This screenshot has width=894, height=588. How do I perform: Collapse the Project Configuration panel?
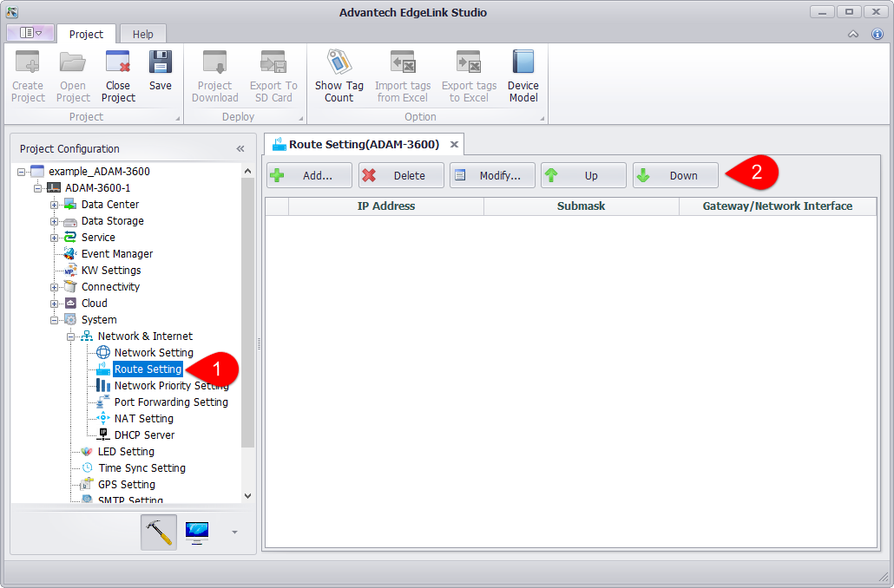pyautogui.click(x=240, y=148)
